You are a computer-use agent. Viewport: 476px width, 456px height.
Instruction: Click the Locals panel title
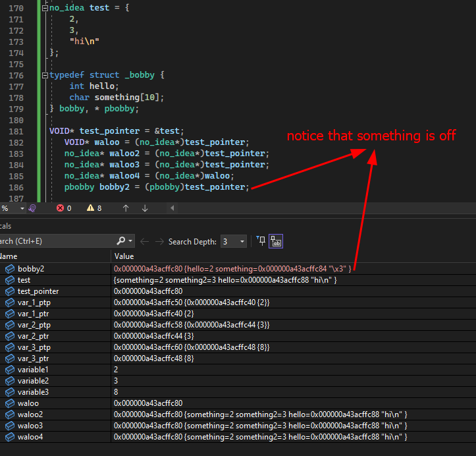click(x=5, y=226)
